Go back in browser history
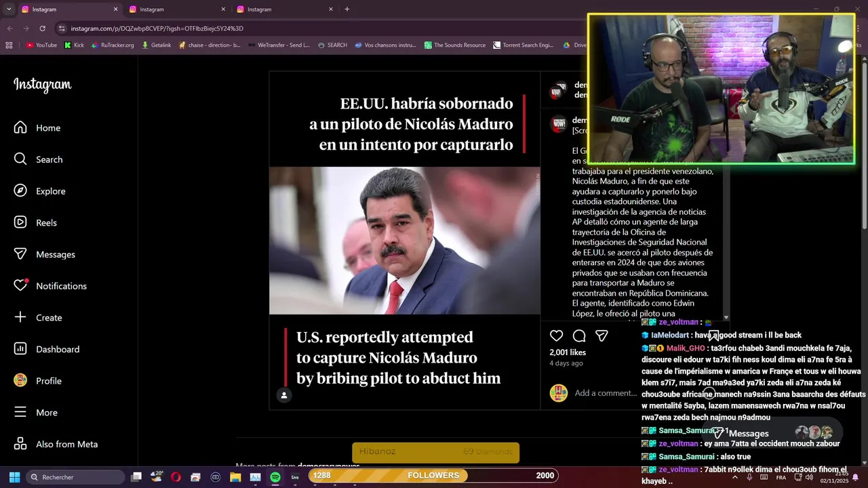 tap(9, 28)
